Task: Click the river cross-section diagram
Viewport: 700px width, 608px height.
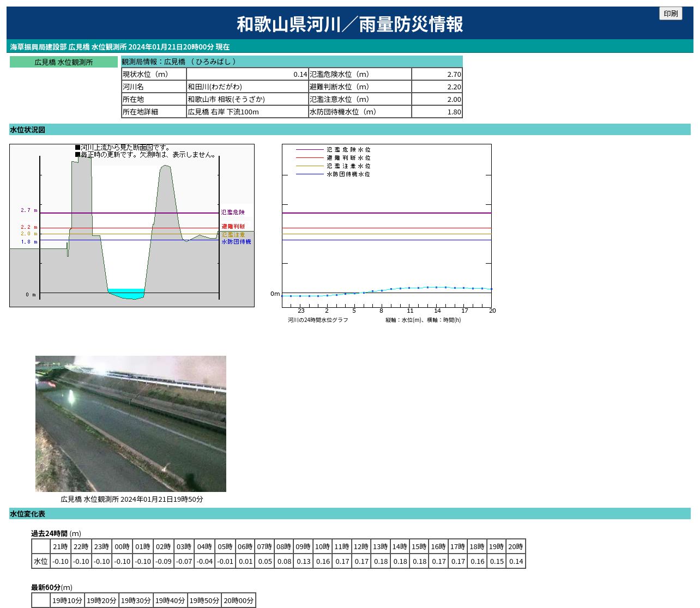Action: point(132,226)
